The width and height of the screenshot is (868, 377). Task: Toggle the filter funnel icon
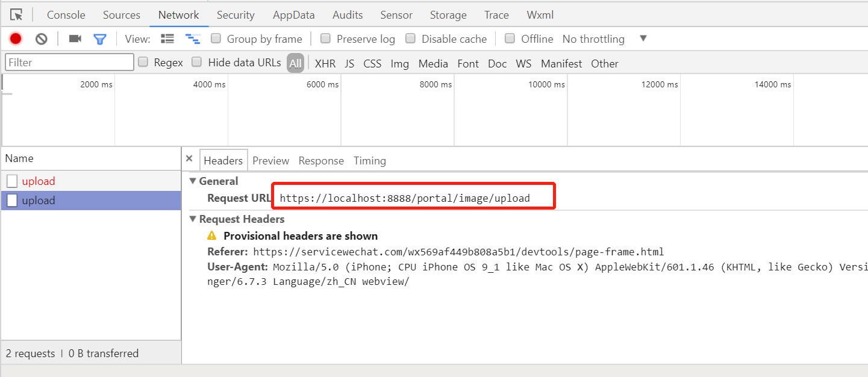click(x=100, y=39)
